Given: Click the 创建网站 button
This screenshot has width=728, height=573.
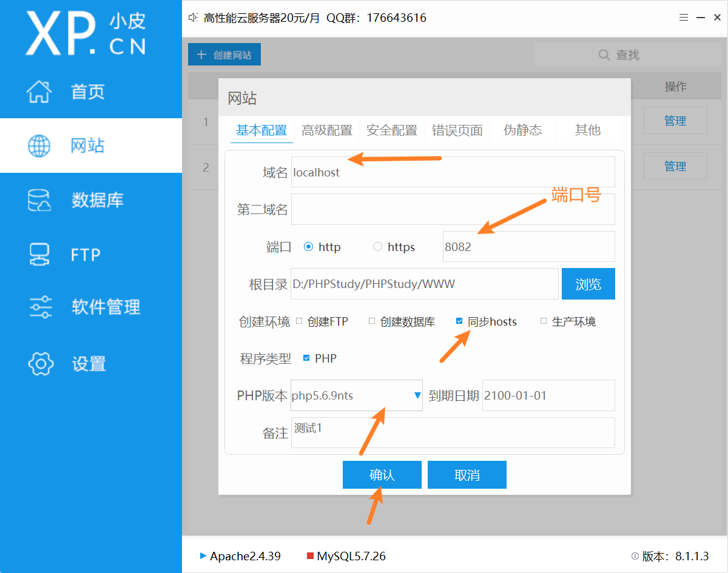Looking at the screenshot, I should (224, 55).
